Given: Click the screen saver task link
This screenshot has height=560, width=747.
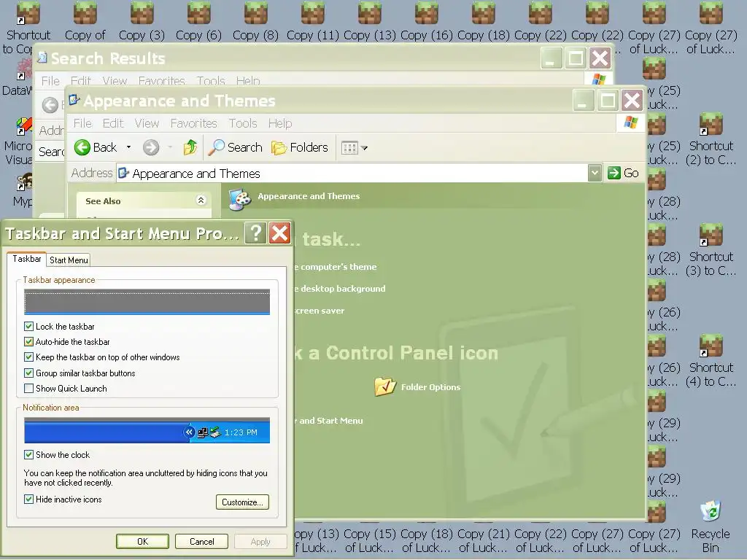Looking at the screenshot, I should 320,311.
